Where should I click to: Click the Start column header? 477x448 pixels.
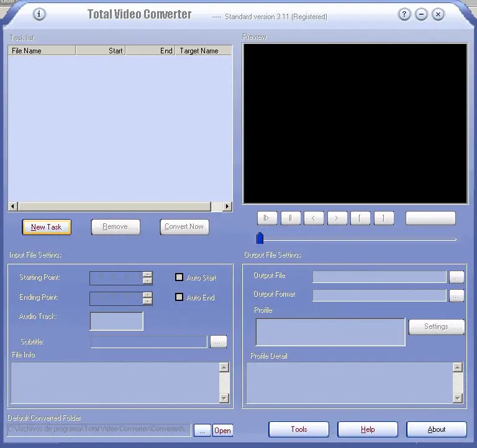(x=101, y=50)
